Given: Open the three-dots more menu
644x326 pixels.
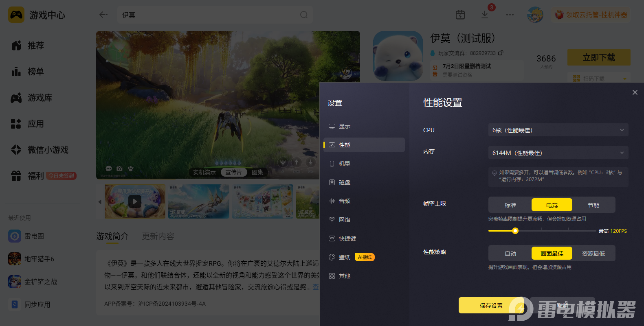Looking at the screenshot, I should tap(510, 15).
